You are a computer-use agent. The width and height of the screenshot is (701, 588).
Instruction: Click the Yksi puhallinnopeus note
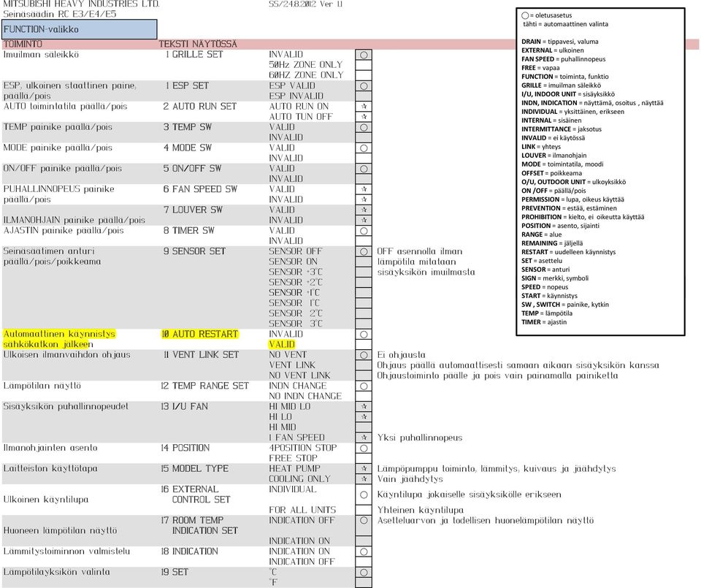click(x=420, y=438)
